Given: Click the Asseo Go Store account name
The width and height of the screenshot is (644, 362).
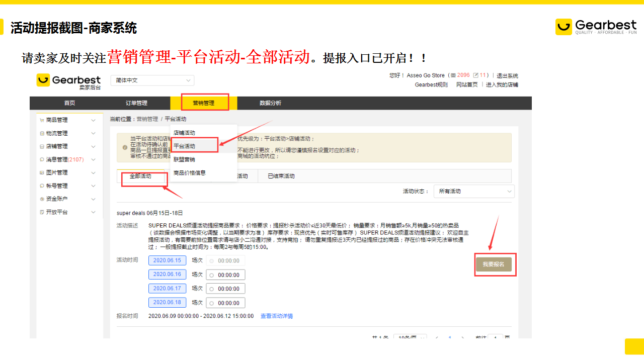Looking at the screenshot, I should (426, 75).
